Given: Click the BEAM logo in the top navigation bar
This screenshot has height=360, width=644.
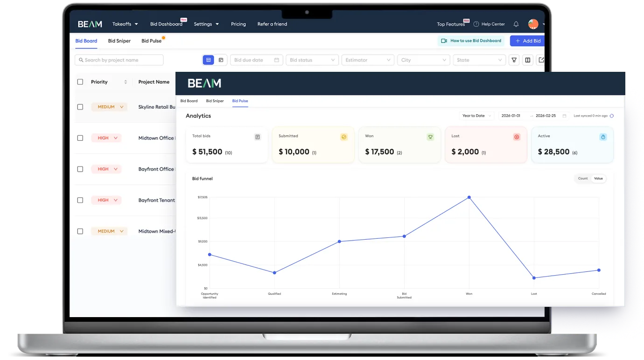Looking at the screenshot, I should click(90, 24).
